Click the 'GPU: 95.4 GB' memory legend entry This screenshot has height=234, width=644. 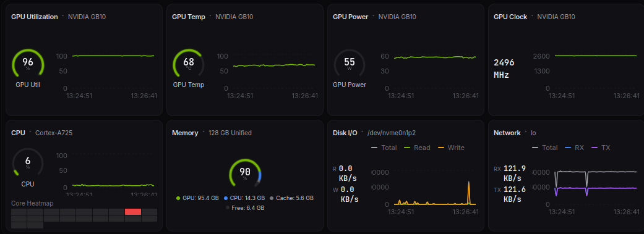[x=197, y=198]
